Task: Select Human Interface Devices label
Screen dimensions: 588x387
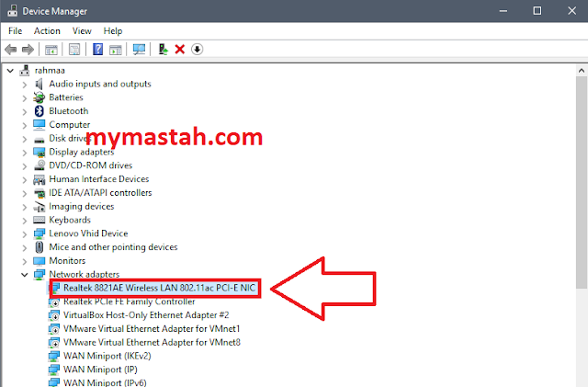Action: [x=99, y=179]
